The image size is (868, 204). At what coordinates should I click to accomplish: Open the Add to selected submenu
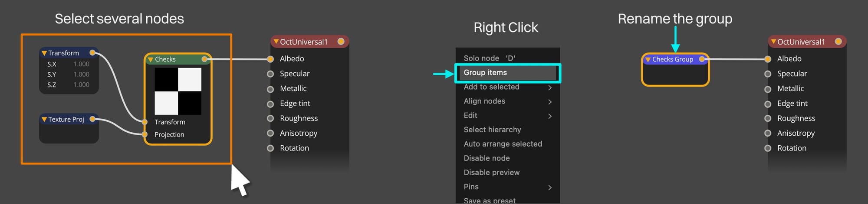508,87
